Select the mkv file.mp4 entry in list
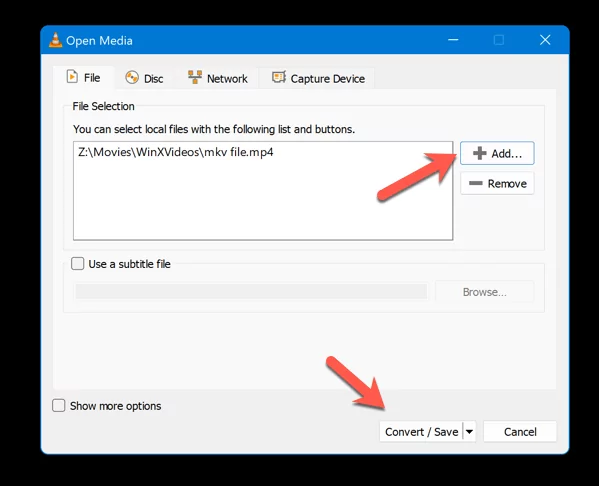The height and width of the screenshot is (486, 599). pos(176,152)
